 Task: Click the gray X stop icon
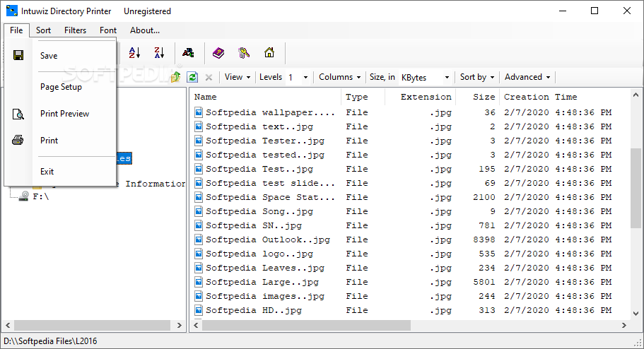209,77
